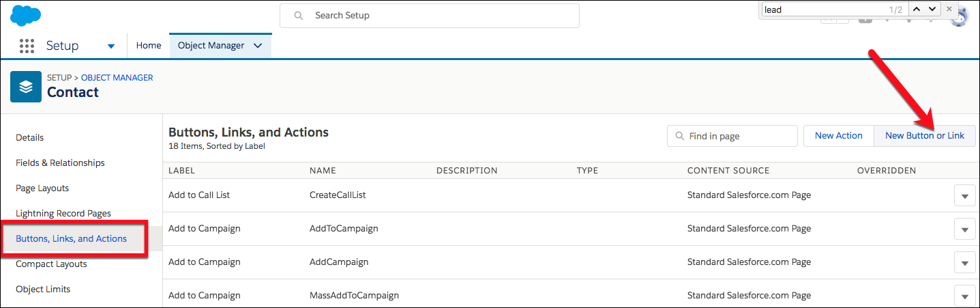Jump to previous find match arrow
Image resolution: width=980 pixels, height=308 pixels.
(x=917, y=9)
